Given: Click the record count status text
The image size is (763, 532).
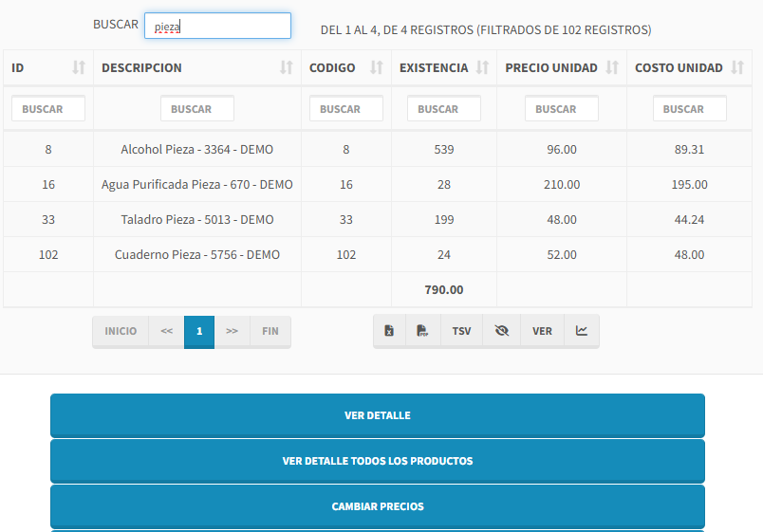Looking at the screenshot, I should point(486,30).
